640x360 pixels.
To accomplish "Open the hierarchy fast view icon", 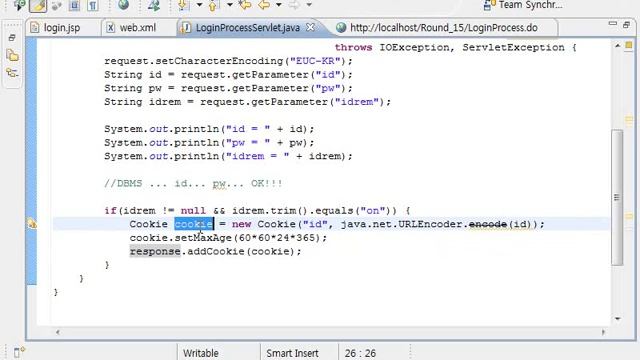I will [x=12, y=73].
